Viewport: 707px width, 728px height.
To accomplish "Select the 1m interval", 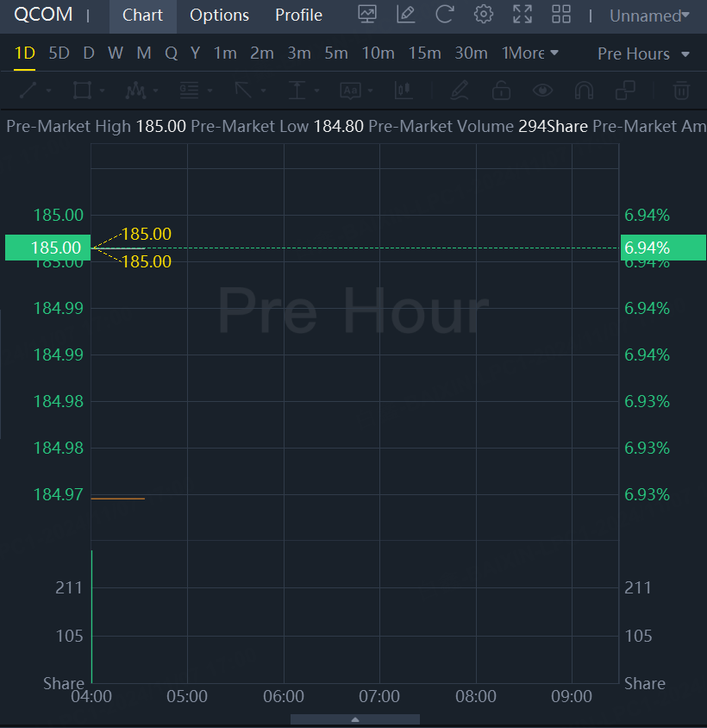I will [225, 53].
